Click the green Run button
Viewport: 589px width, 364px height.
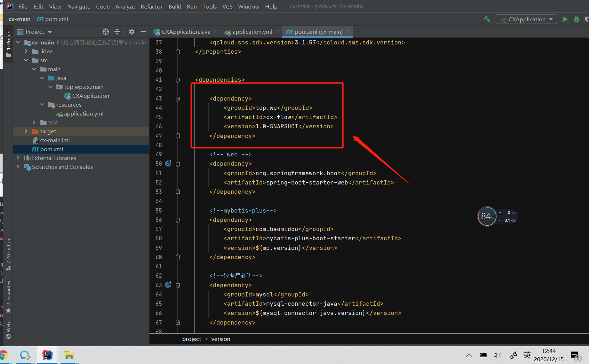coord(565,19)
